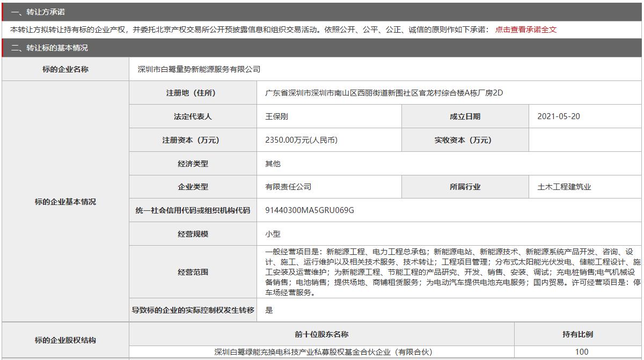Open the 点击查看承诺全文 link

525,30
